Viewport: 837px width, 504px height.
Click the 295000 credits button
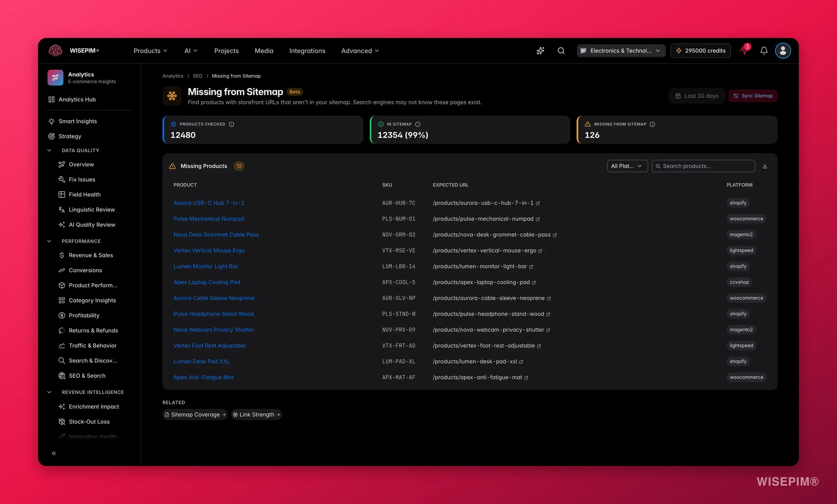point(700,51)
